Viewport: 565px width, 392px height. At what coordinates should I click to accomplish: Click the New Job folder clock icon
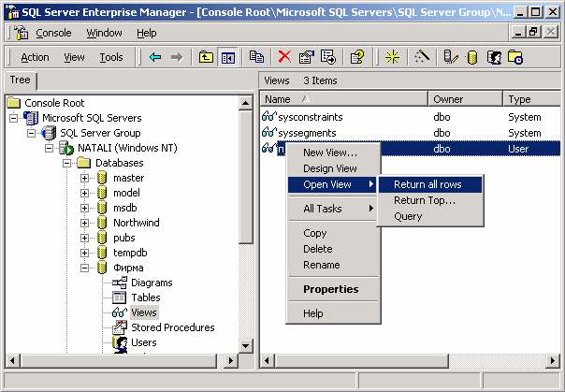pos(515,57)
